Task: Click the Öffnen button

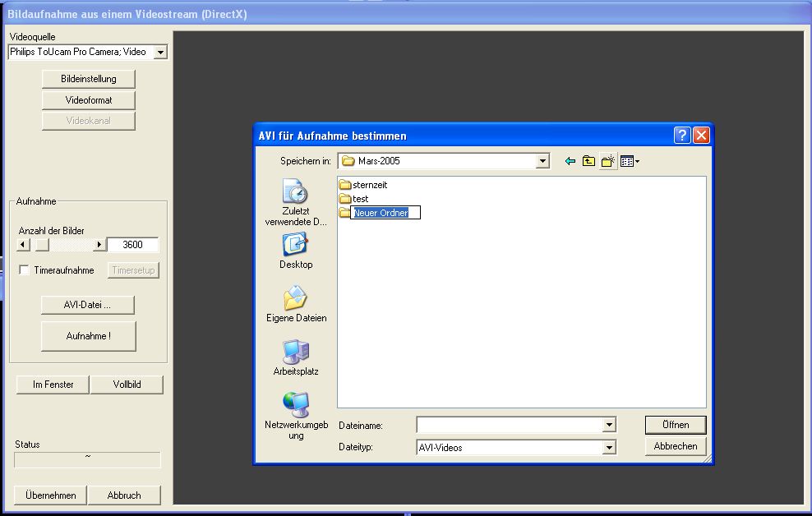Action: pos(676,425)
